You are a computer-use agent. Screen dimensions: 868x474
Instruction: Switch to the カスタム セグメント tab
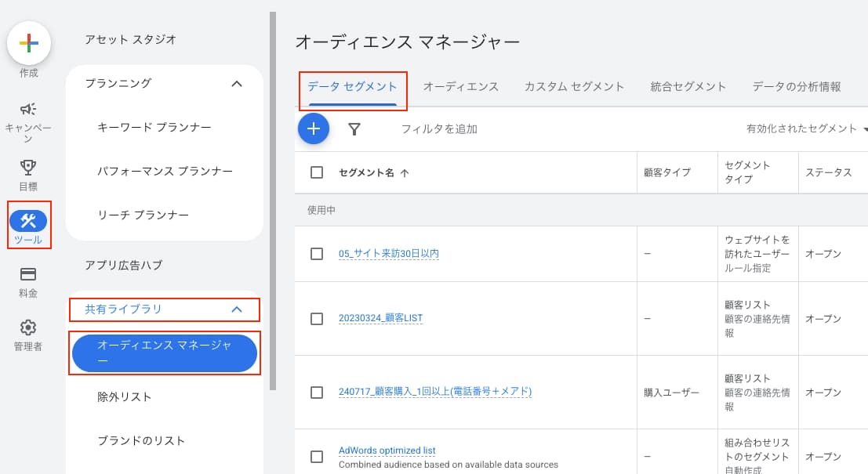574,87
